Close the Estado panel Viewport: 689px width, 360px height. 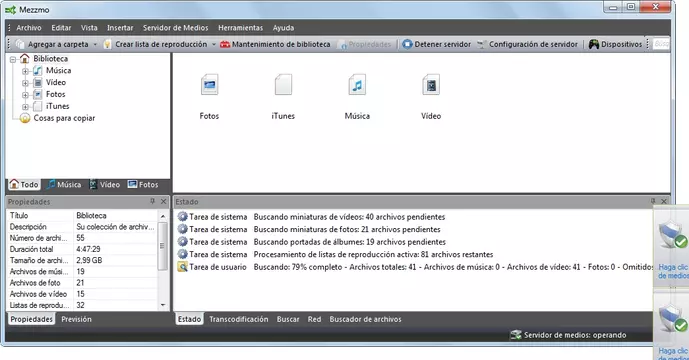[664, 201]
